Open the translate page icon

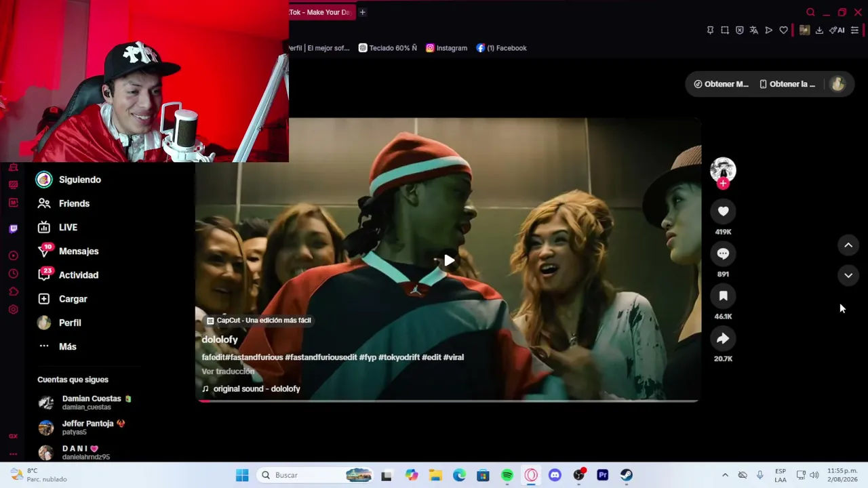tap(753, 30)
